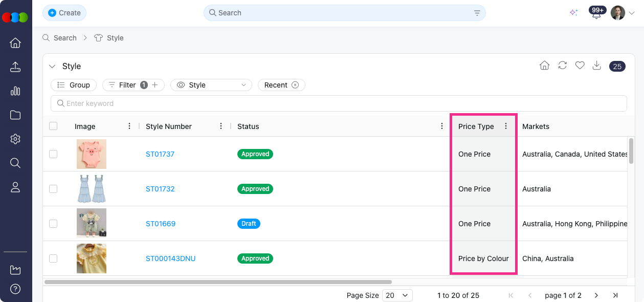Open the Style view dropdown
Viewport: 644px width, 302px height.
point(211,85)
